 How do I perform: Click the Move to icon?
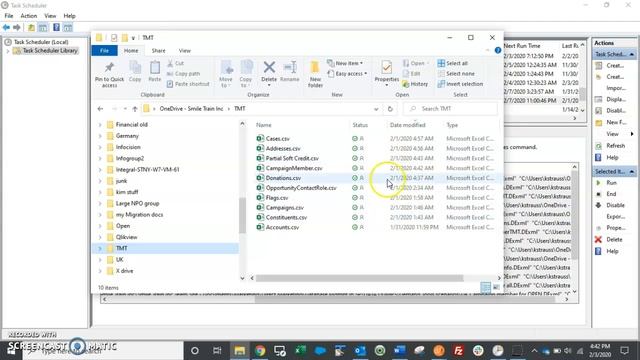pos(226,67)
